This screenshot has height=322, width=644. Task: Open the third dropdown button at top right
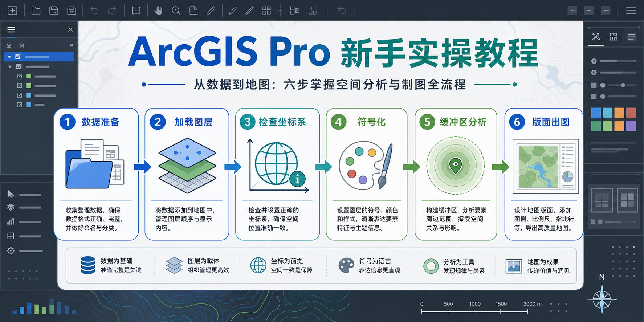[x=606, y=11]
